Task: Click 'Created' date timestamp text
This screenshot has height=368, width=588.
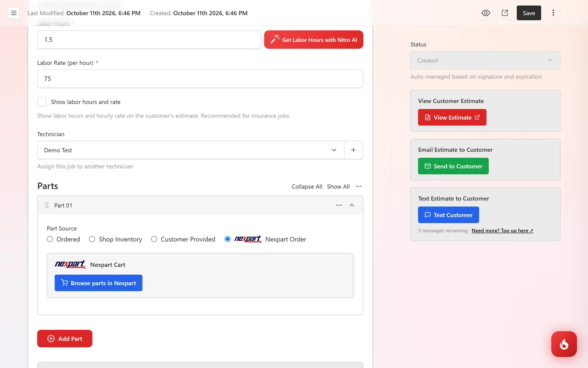Action: [199, 13]
